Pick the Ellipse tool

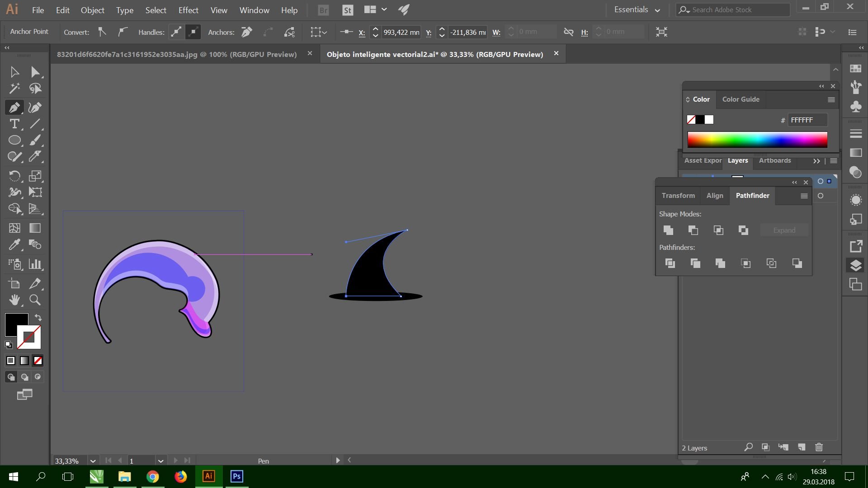pos(14,141)
